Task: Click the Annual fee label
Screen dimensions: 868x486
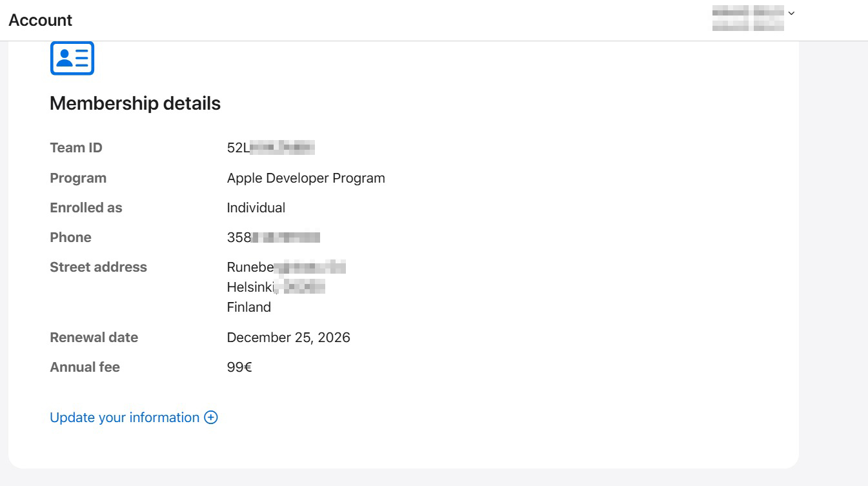Action: 85,367
